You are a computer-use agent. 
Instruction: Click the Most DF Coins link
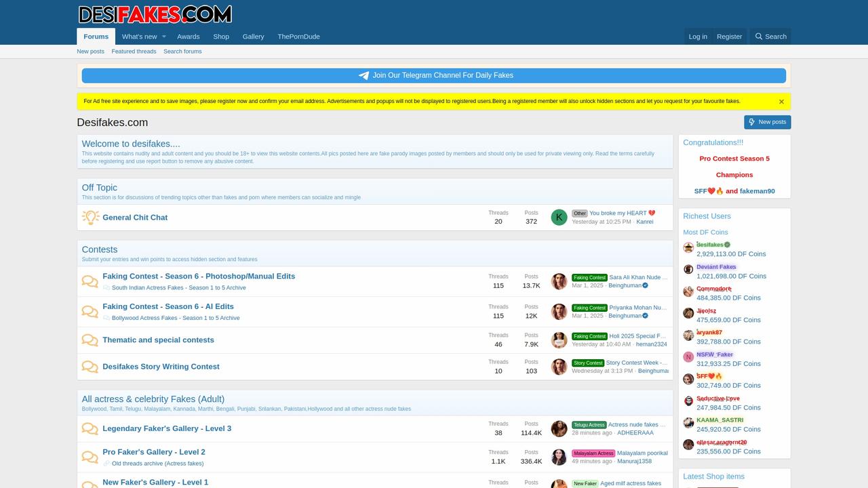pos(705,232)
